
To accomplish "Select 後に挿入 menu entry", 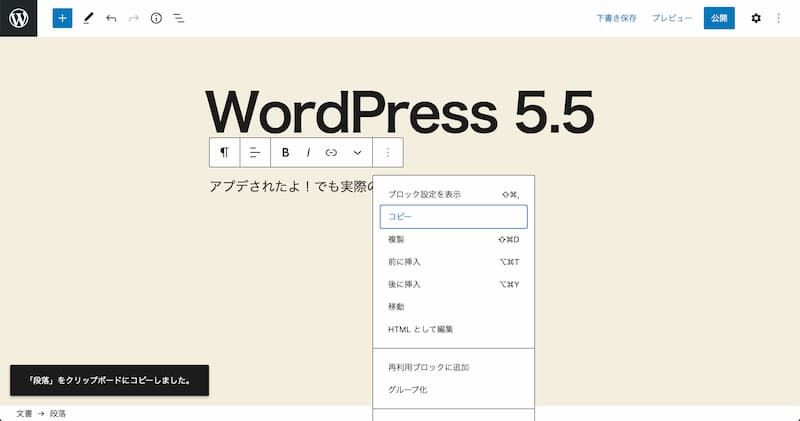I will 454,284.
